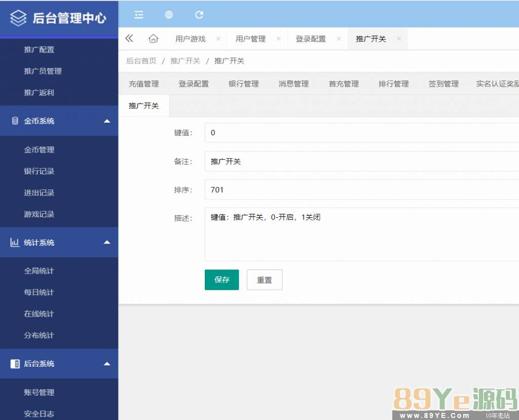
Task: Click the double-left arrow tab scroll icon
Action: click(x=129, y=39)
